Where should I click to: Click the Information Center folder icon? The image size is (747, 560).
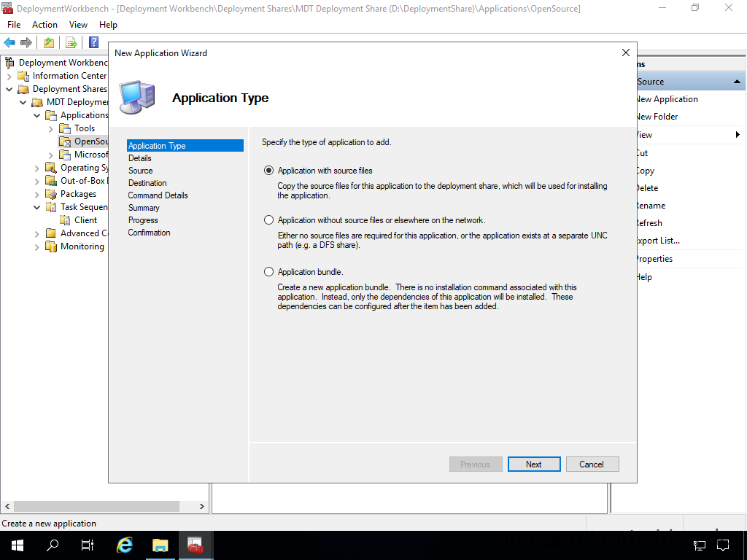coord(23,76)
